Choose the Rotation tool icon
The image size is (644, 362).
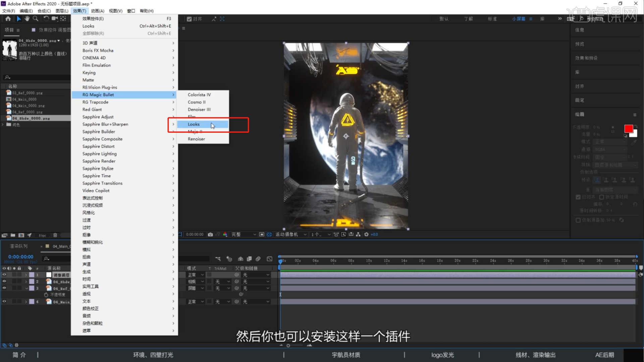pyautogui.click(x=46, y=19)
